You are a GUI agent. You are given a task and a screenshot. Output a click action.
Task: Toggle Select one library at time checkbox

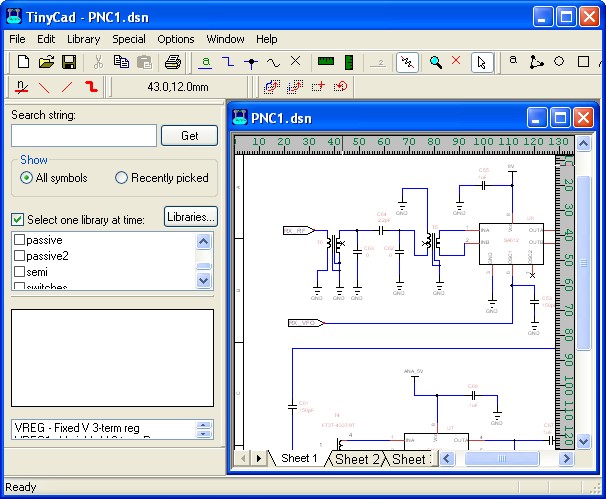(x=17, y=220)
